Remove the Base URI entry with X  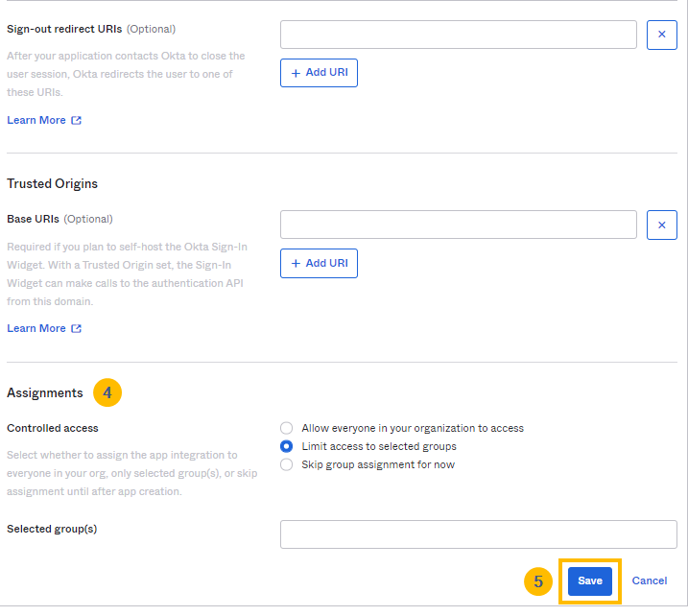click(662, 225)
